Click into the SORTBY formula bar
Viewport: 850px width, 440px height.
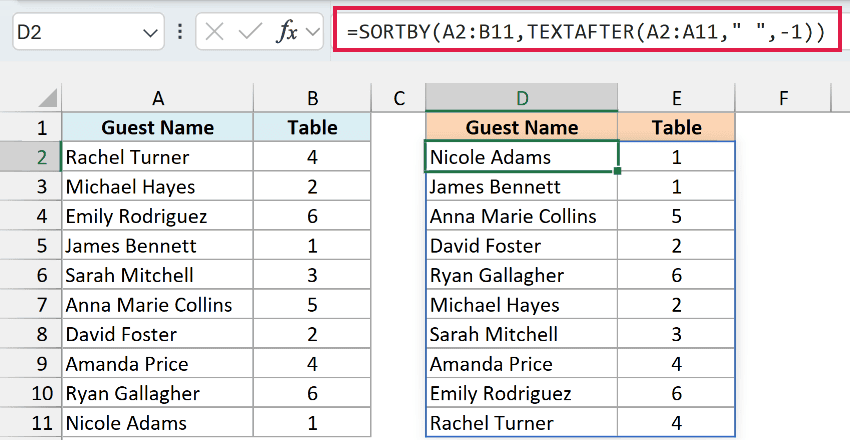[587, 31]
